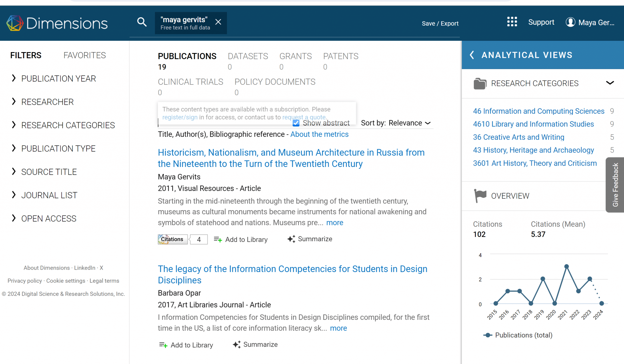Click the Overview flag icon
Viewport: 624px width, 364px height.
(x=480, y=196)
